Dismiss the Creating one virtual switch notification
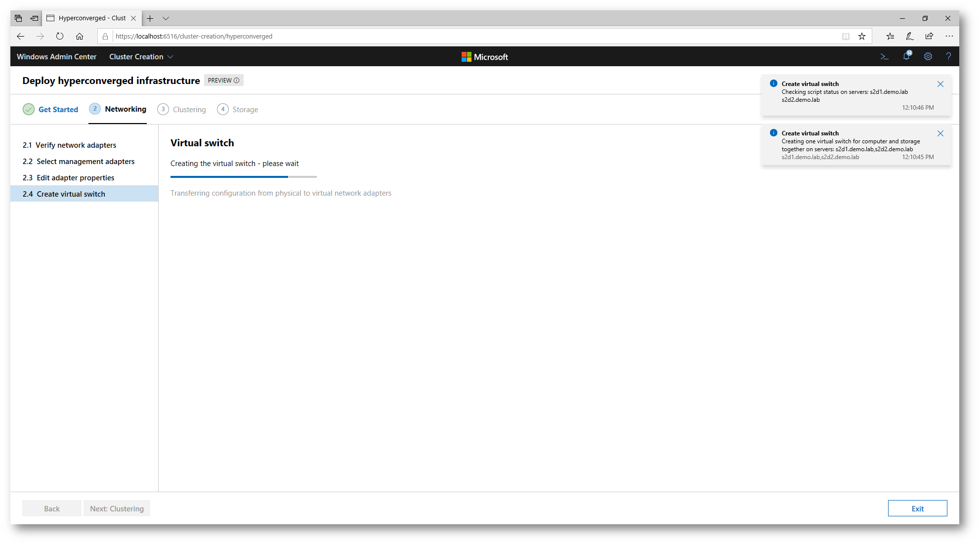 pos(940,133)
